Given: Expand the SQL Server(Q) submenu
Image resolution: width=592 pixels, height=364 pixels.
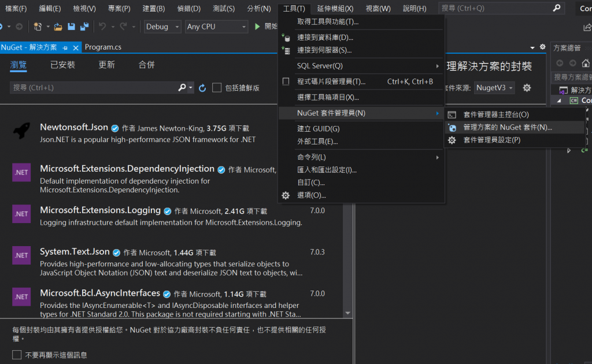Looking at the screenshot, I should click(x=361, y=66).
